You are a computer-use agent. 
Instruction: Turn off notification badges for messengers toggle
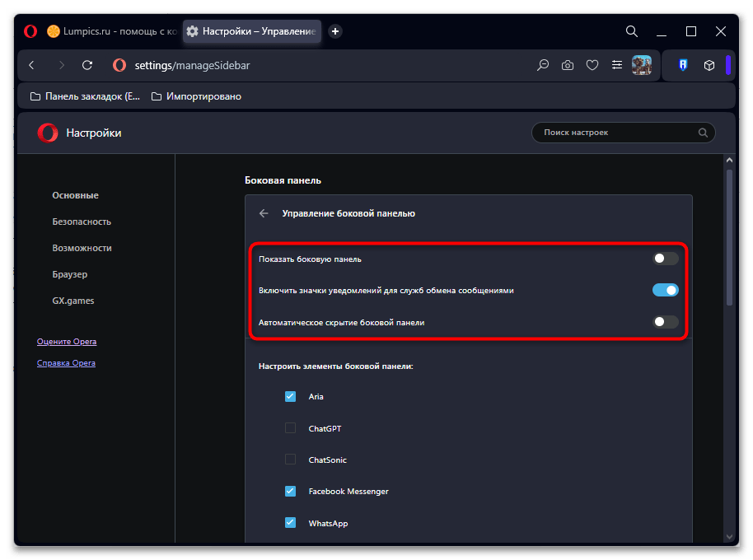(666, 290)
